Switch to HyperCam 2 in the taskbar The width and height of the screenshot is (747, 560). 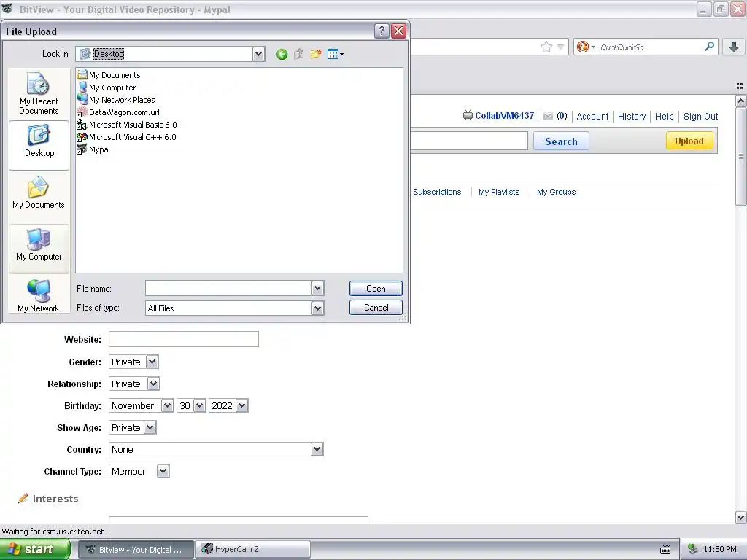[x=253, y=550]
